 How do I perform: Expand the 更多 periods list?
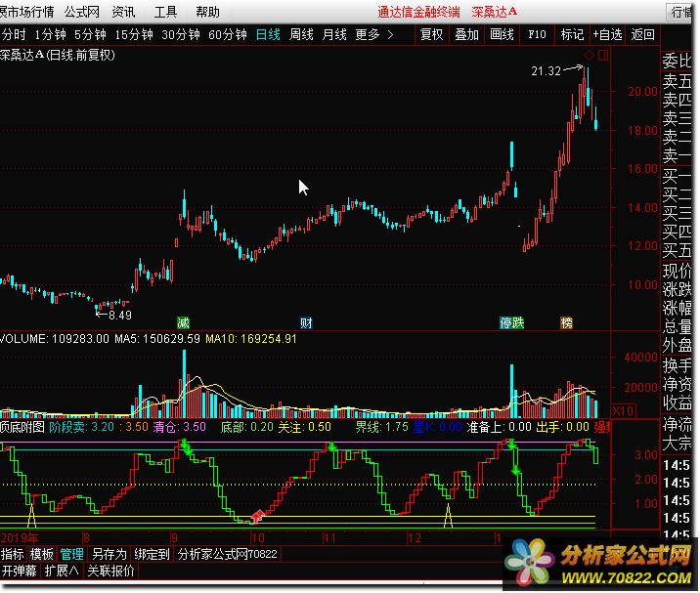click(374, 34)
